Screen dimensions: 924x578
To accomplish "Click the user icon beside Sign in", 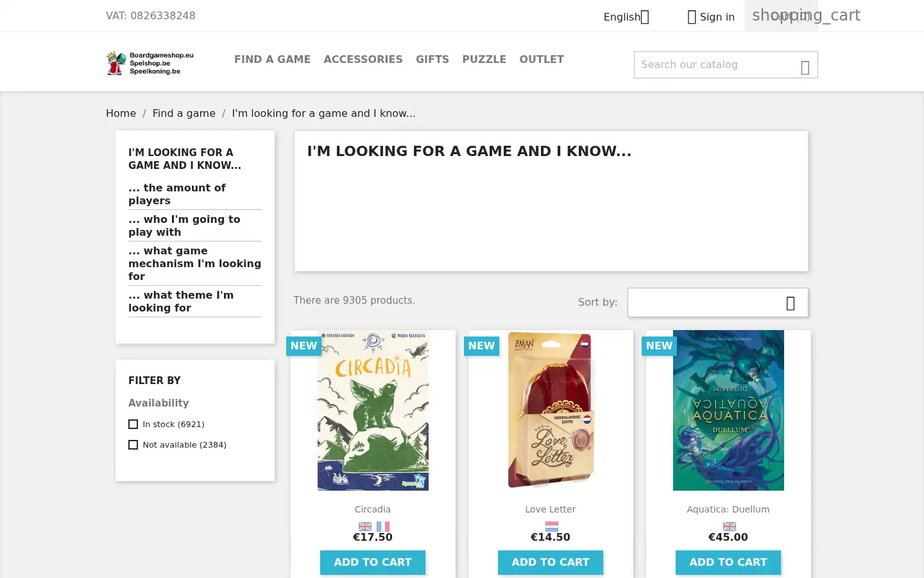I will 691,17.
